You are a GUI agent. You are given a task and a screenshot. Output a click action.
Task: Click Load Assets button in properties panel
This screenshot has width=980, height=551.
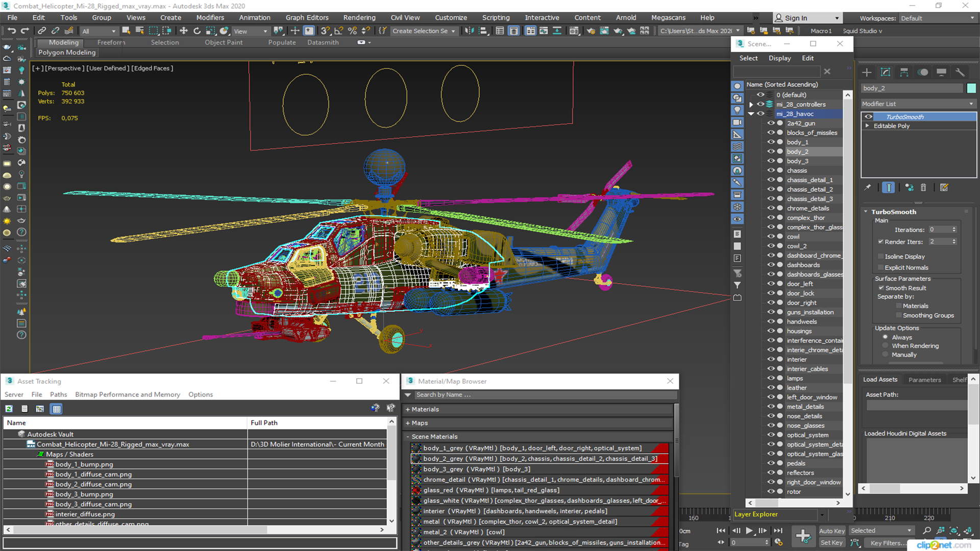pyautogui.click(x=883, y=380)
